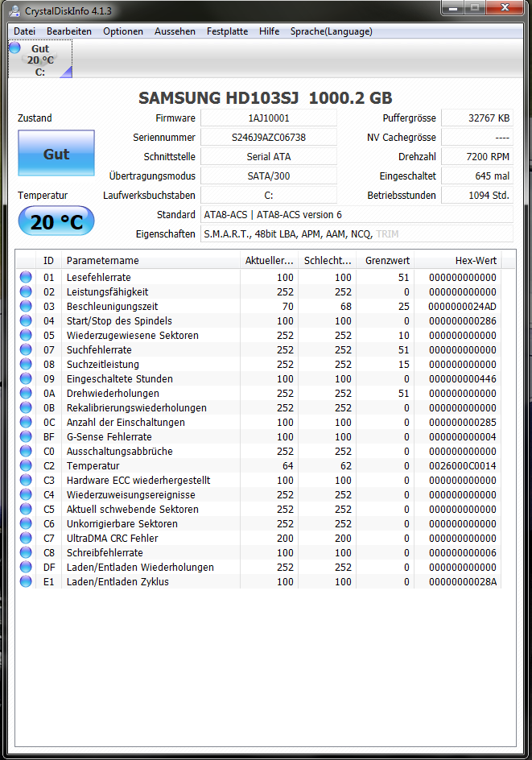The image size is (532, 760).
Task: Click the Parametername column header
Action: click(151, 260)
